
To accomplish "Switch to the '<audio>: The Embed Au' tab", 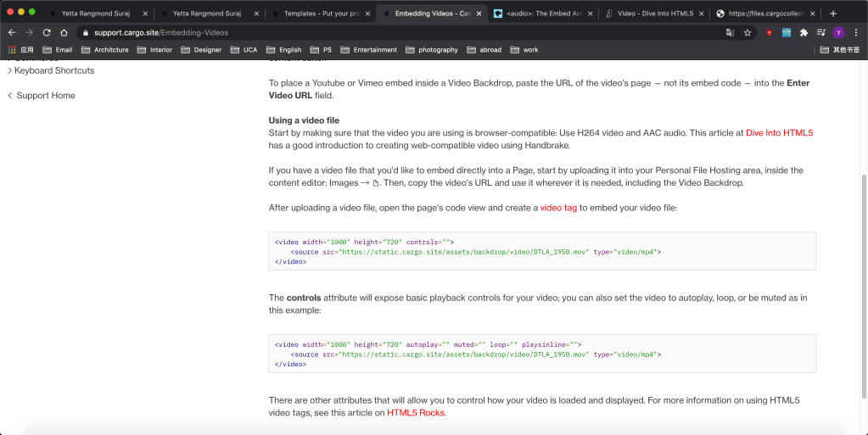I will point(543,14).
